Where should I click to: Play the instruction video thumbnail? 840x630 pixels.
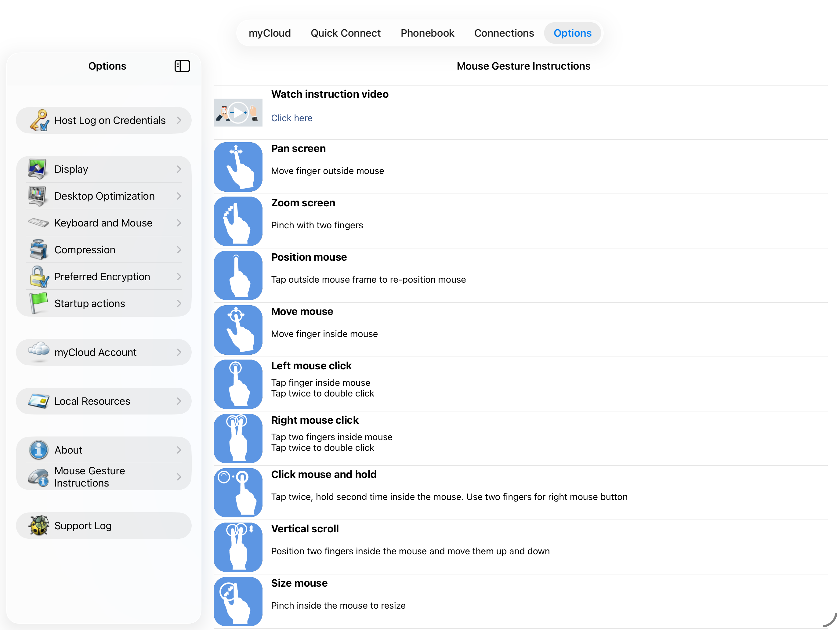tap(238, 112)
